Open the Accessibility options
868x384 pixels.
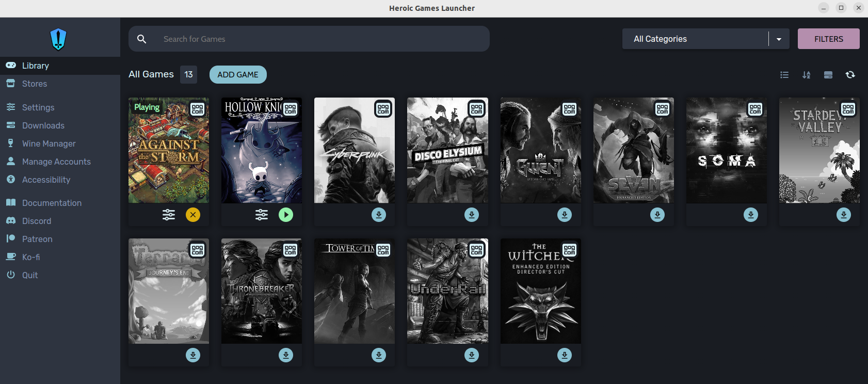[60, 180]
